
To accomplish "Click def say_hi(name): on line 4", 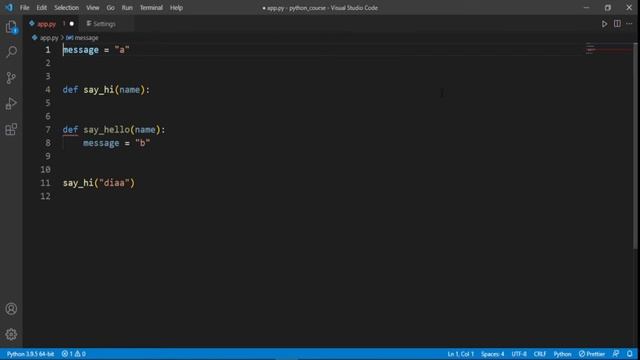I will [x=106, y=90].
